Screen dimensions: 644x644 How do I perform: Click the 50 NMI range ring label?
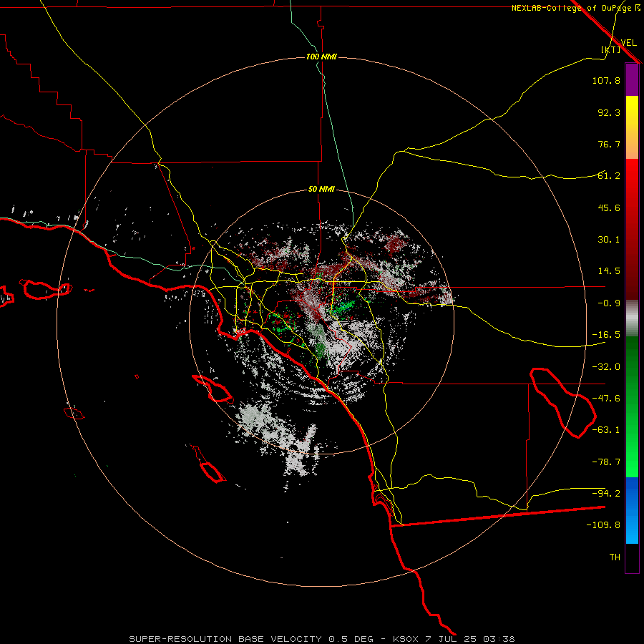coord(321,190)
